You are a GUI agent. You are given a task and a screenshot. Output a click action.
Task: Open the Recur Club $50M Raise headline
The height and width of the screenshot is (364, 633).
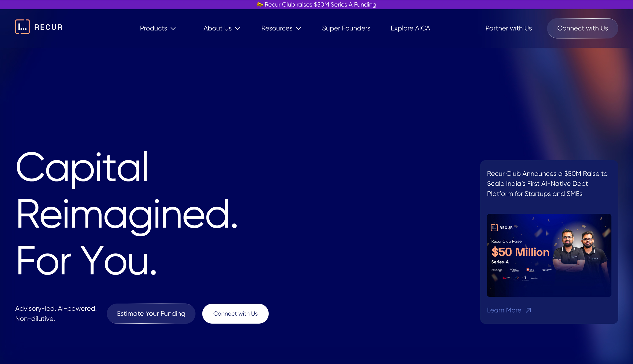click(547, 183)
